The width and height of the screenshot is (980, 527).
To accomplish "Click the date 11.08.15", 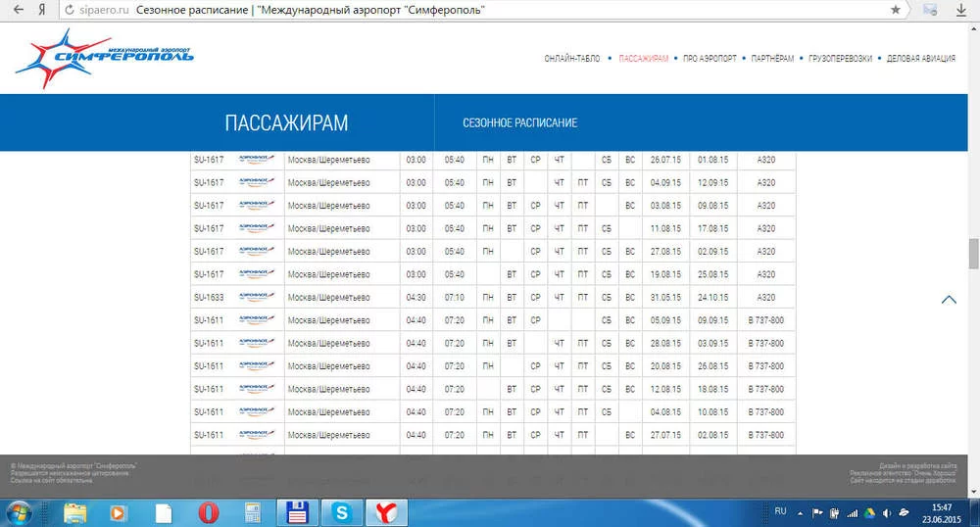I will pyautogui.click(x=665, y=228).
